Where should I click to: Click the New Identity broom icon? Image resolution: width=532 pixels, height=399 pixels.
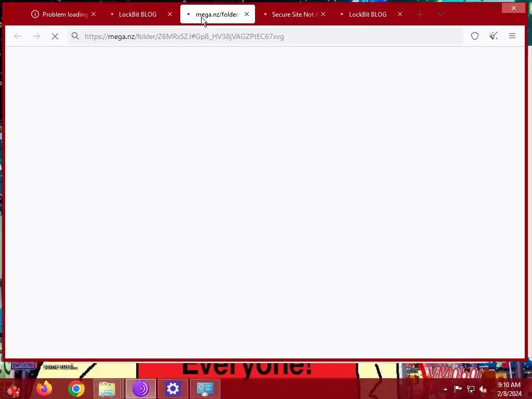click(494, 36)
